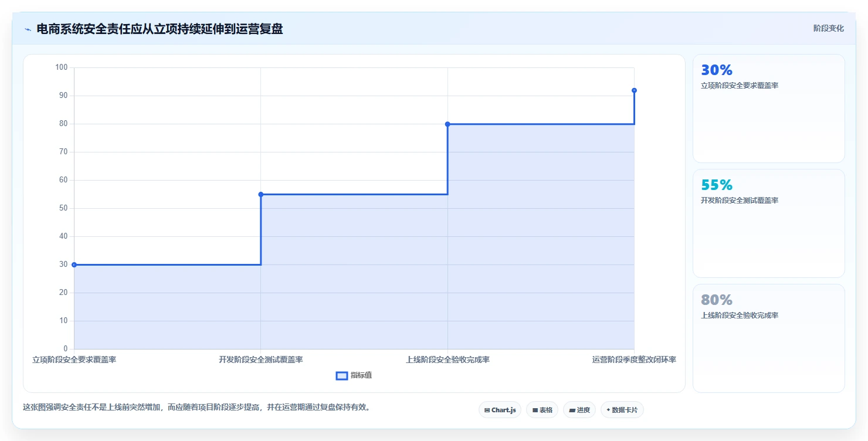Click the 80% value card
Image resolution: width=868 pixels, height=441 pixels.
[769, 338]
